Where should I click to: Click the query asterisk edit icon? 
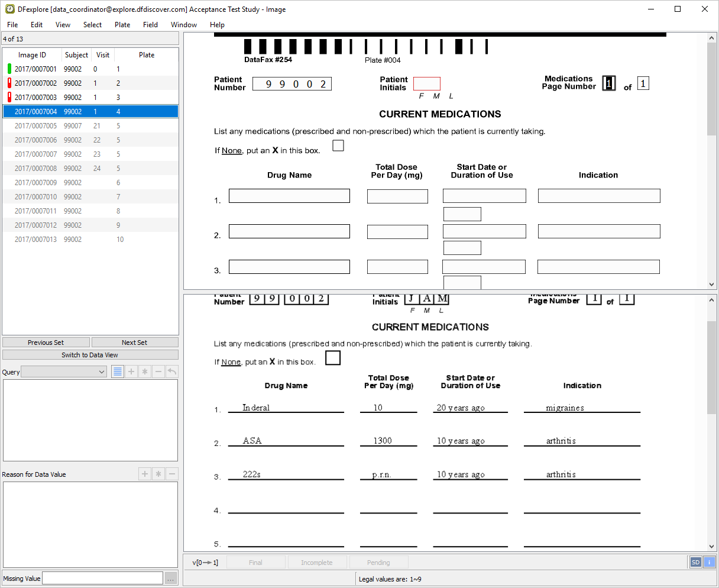pos(145,372)
